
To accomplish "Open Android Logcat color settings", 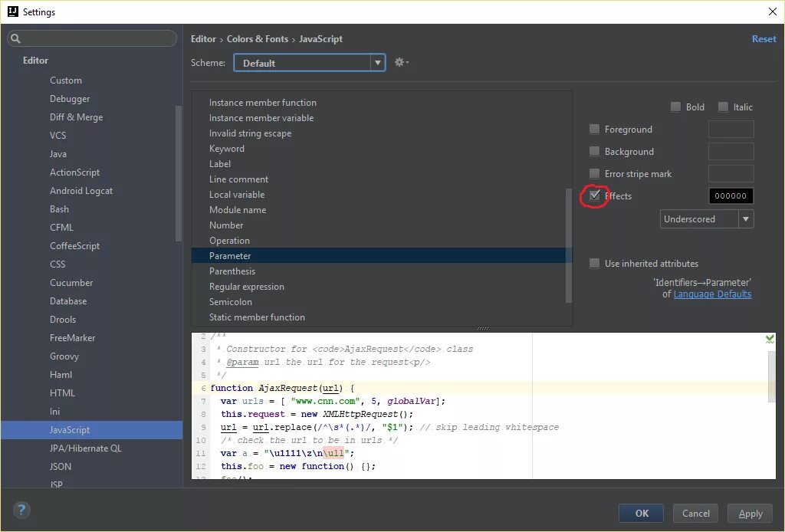I will (x=81, y=191).
